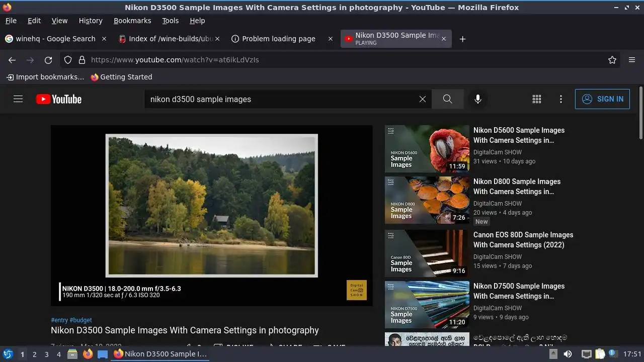Go back with Firefox back arrow

[x=12, y=60]
